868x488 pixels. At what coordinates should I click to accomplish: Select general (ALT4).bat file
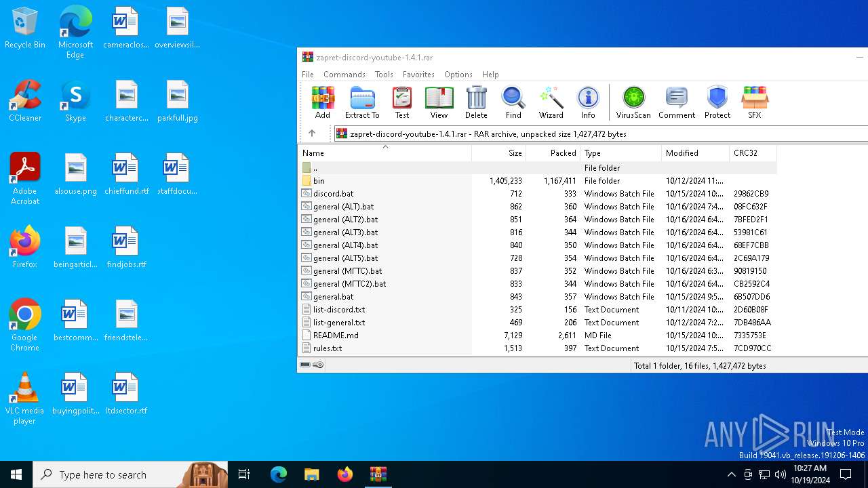pos(537,245)
